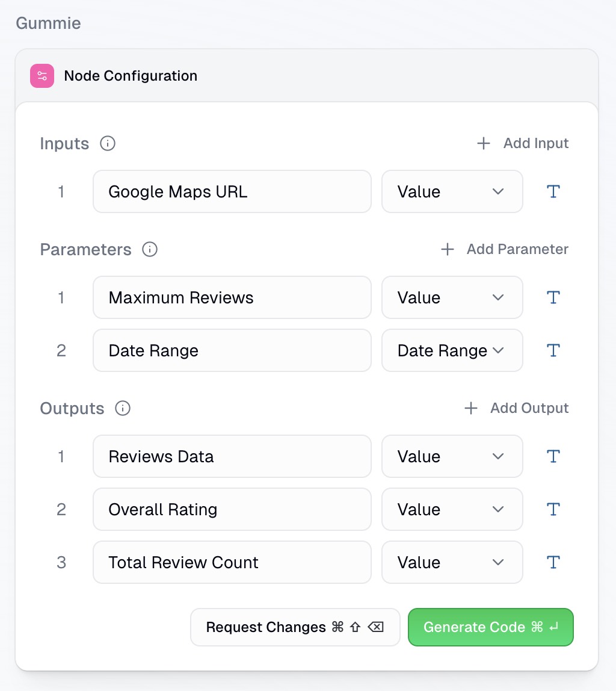The width and height of the screenshot is (616, 691).
Task: Click the T type icon beside Maximum Reviews
Action: pos(553,297)
